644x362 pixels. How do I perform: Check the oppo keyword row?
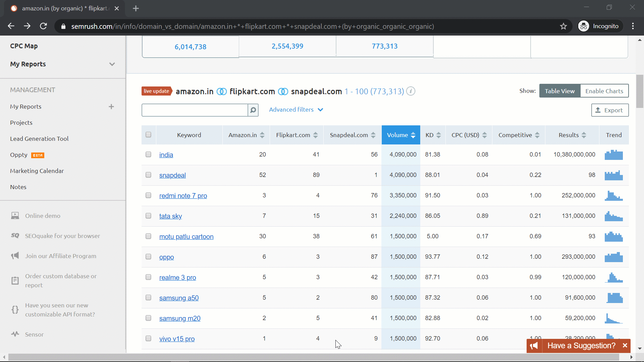click(149, 257)
